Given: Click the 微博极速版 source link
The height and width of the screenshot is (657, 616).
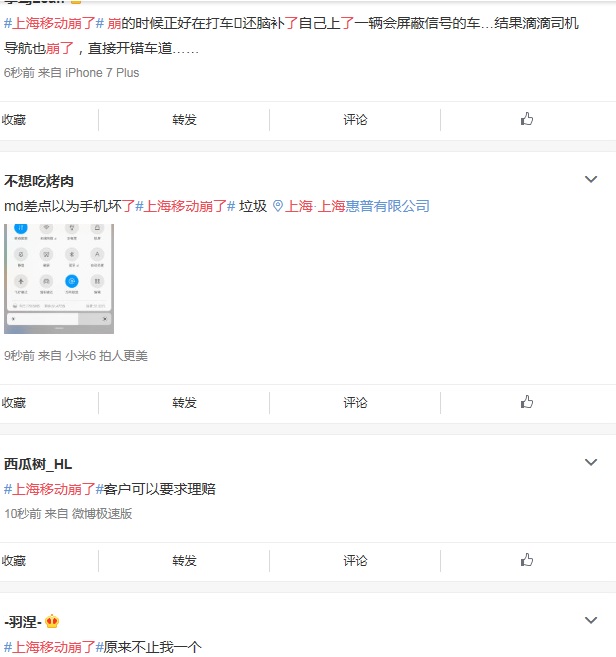Looking at the screenshot, I should coord(101,514).
